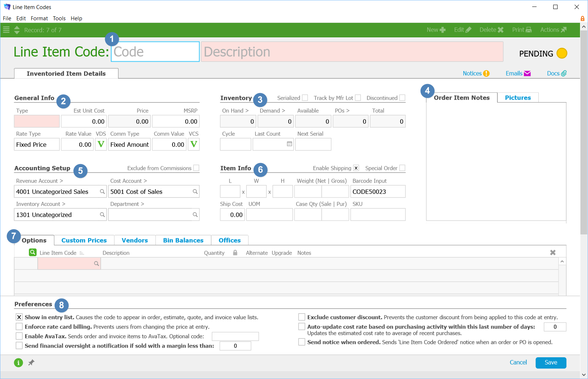The image size is (588, 379).
Task: Open the Format menu
Action: pos(39,18)
